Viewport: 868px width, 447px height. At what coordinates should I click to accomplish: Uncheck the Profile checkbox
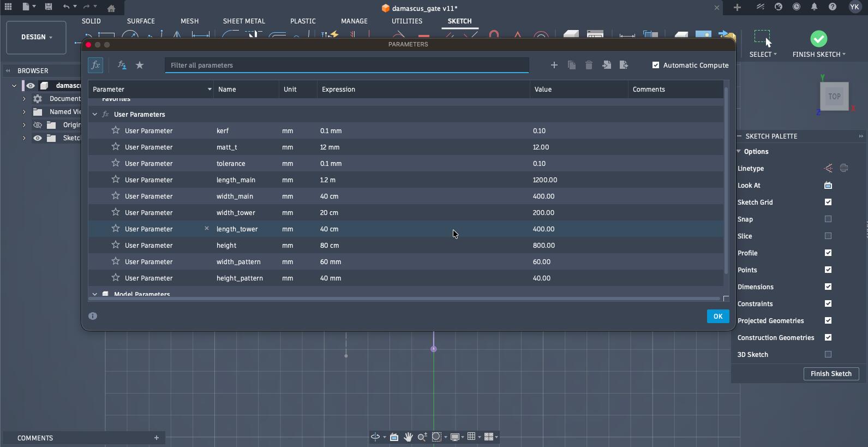(828, 253)
